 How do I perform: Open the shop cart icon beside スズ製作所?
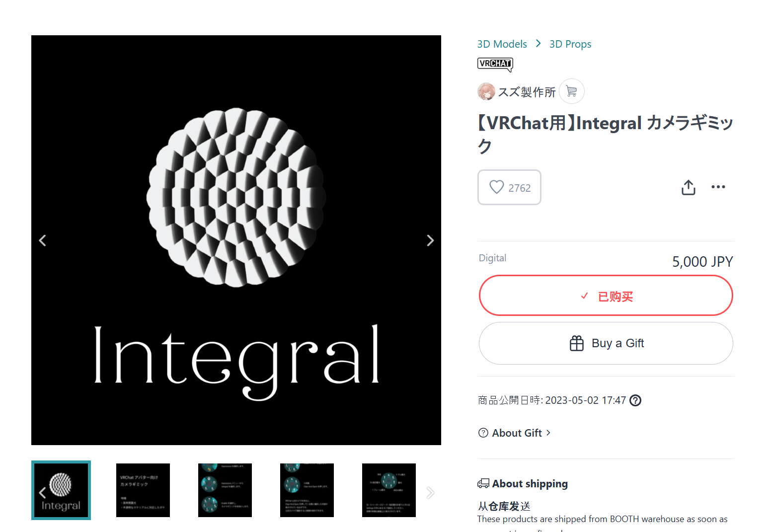(x=572, y=91)
